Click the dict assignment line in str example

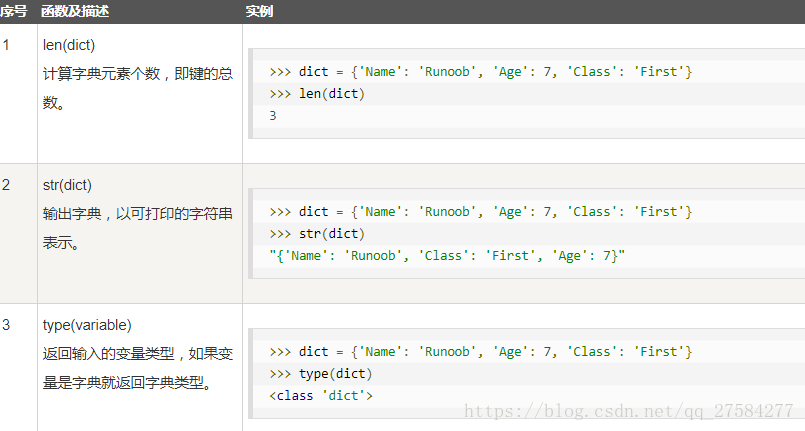[481, 212]
